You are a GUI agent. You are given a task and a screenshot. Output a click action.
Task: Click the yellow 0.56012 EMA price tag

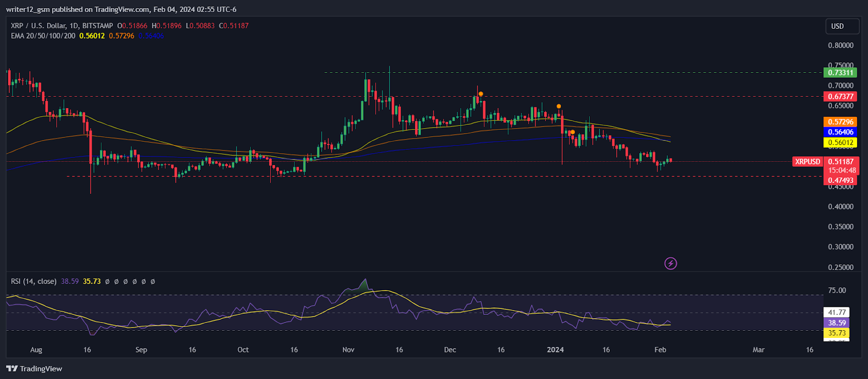pyautogui.click(x=840, y=143)
